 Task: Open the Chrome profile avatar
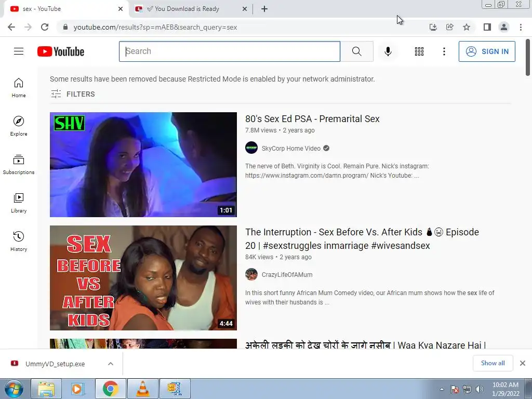(504, 27)
